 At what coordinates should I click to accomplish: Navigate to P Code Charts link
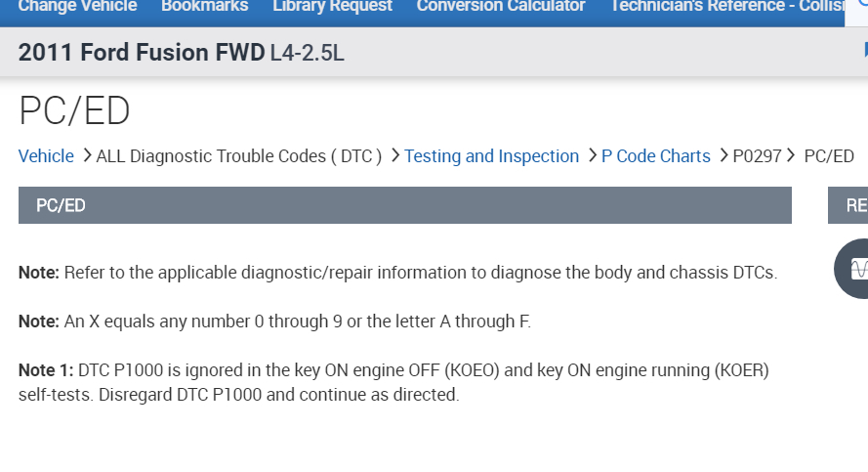(x=656, y=156)
